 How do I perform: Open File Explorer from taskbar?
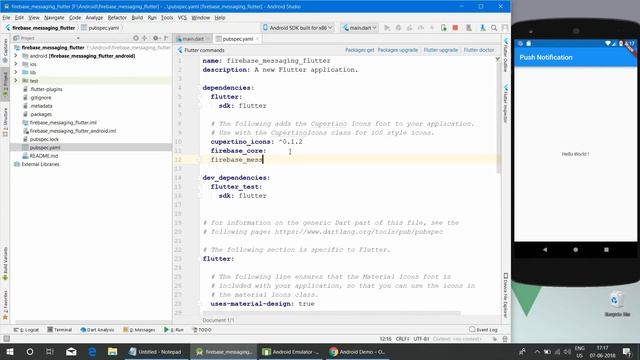(113, 351)
